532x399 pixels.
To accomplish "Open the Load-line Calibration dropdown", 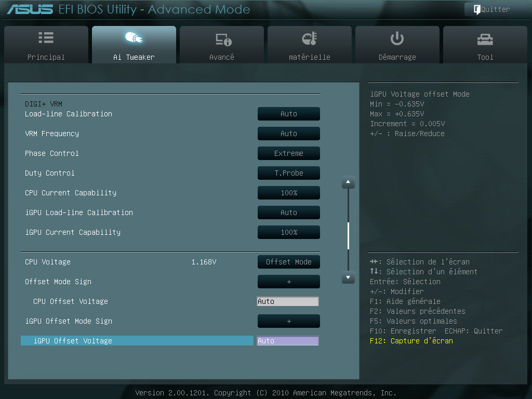I will 288,113.
